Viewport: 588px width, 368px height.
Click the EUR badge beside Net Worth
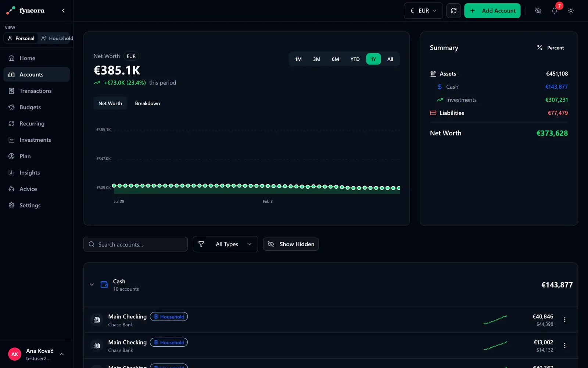(x=131, y=56)
